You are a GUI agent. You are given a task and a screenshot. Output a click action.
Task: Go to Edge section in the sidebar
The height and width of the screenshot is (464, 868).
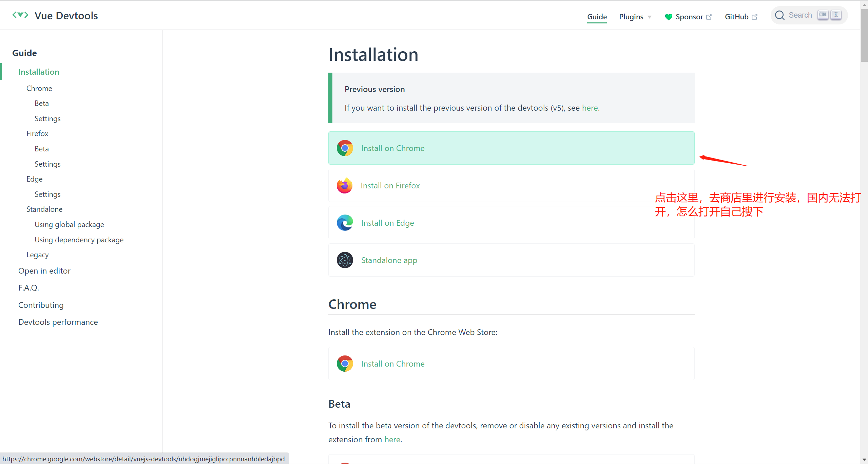click(35, 179)
